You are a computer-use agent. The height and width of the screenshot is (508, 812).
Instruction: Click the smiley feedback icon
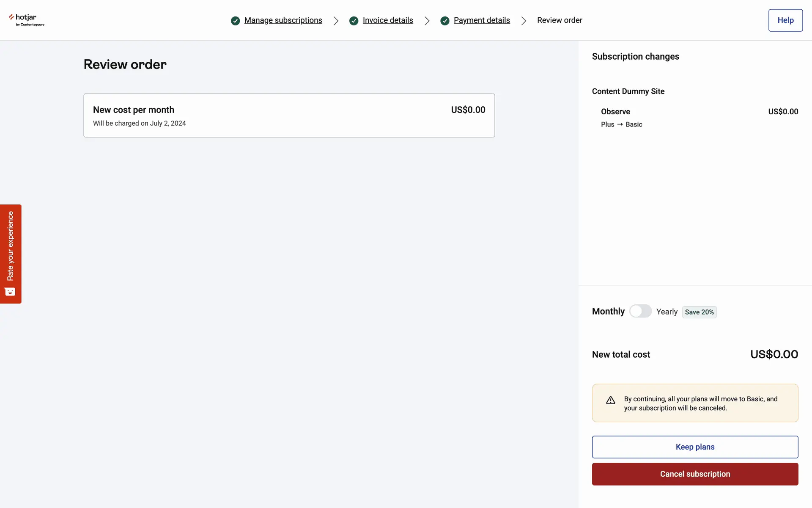click(x=10, y=292)
